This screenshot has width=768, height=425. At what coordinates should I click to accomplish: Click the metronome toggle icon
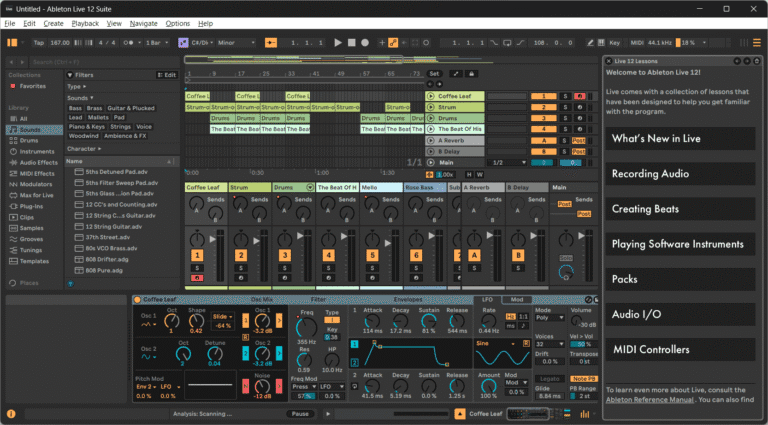[129, 43]
